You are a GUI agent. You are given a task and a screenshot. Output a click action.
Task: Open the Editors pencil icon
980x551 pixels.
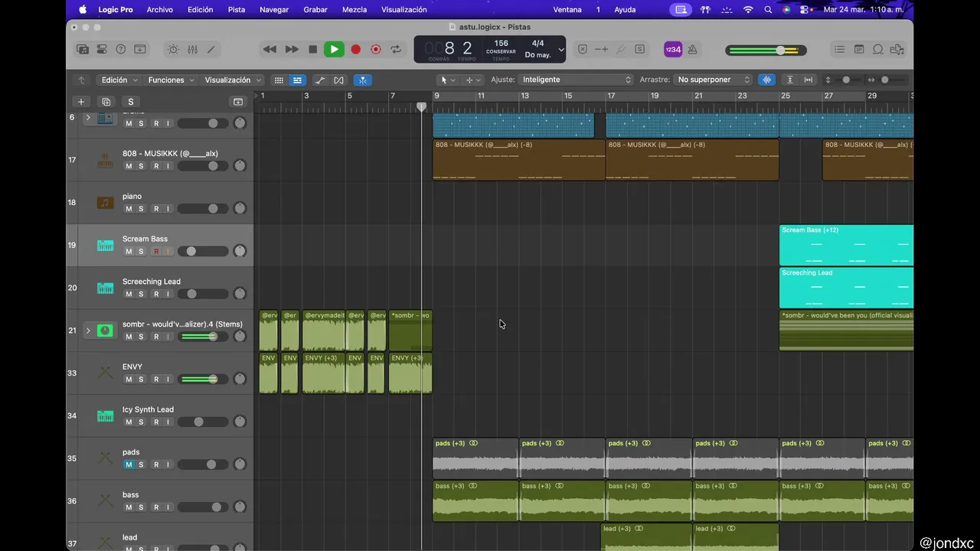tap(211, 49)
